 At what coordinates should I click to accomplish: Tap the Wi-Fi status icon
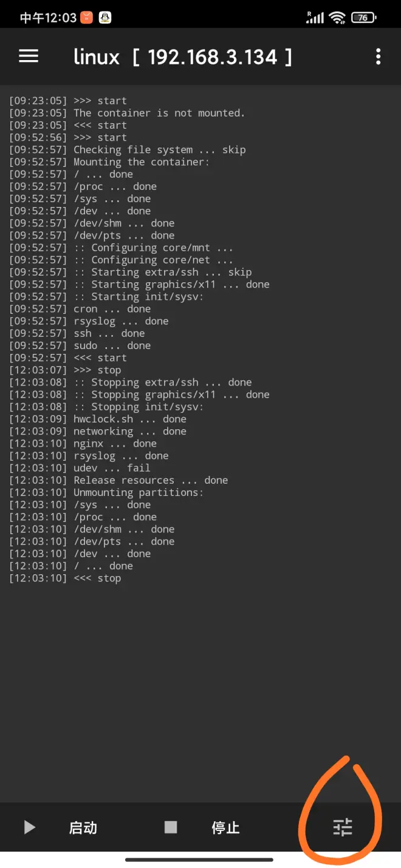338,18
